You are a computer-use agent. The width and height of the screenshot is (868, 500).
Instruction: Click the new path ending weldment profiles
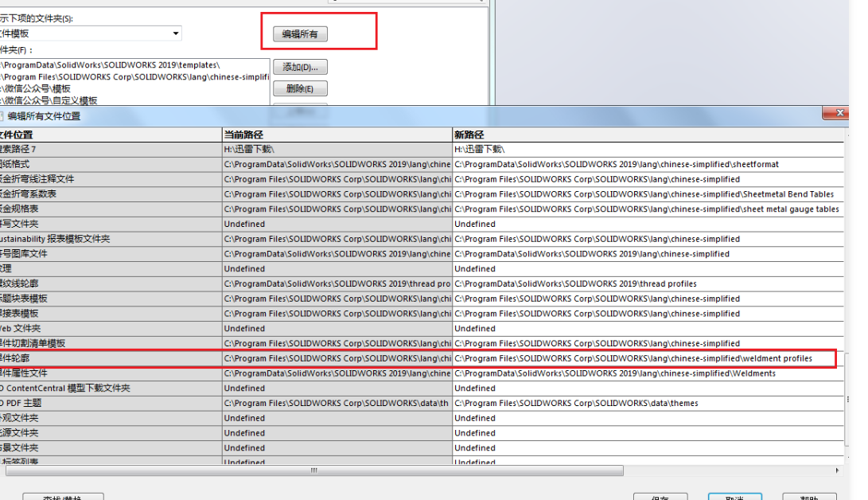point(648,359)
